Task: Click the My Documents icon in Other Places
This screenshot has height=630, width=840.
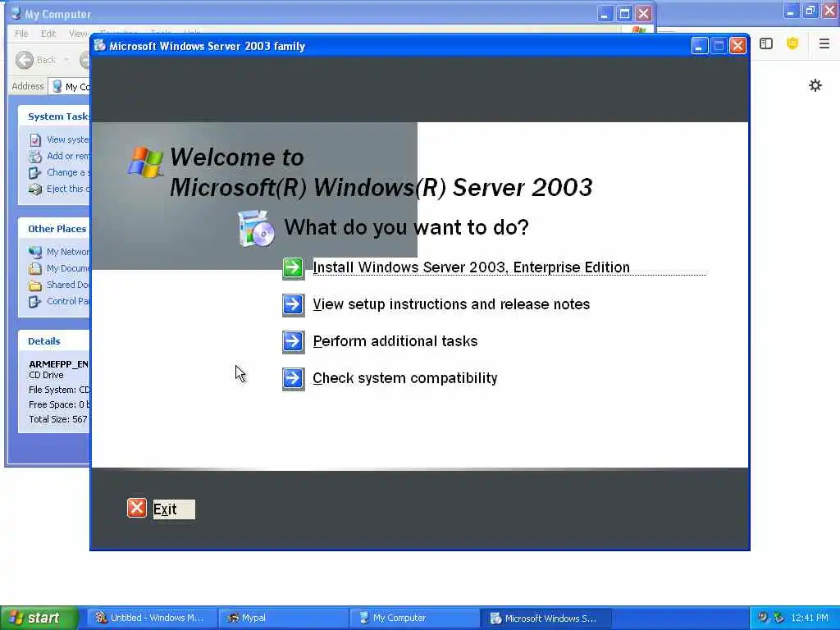Action: pyautogui.click(x=35, y=268)
